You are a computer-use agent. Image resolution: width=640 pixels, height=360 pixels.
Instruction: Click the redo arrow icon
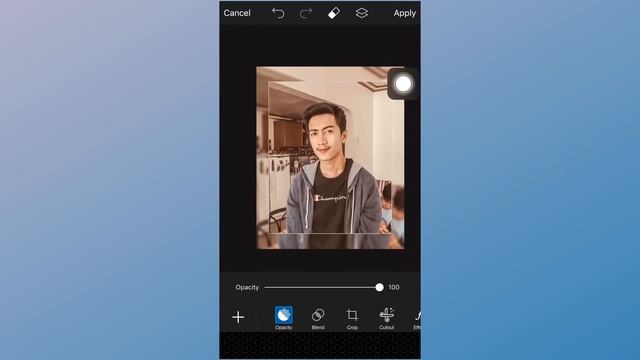pyautogui.click(x=306, y=13)
